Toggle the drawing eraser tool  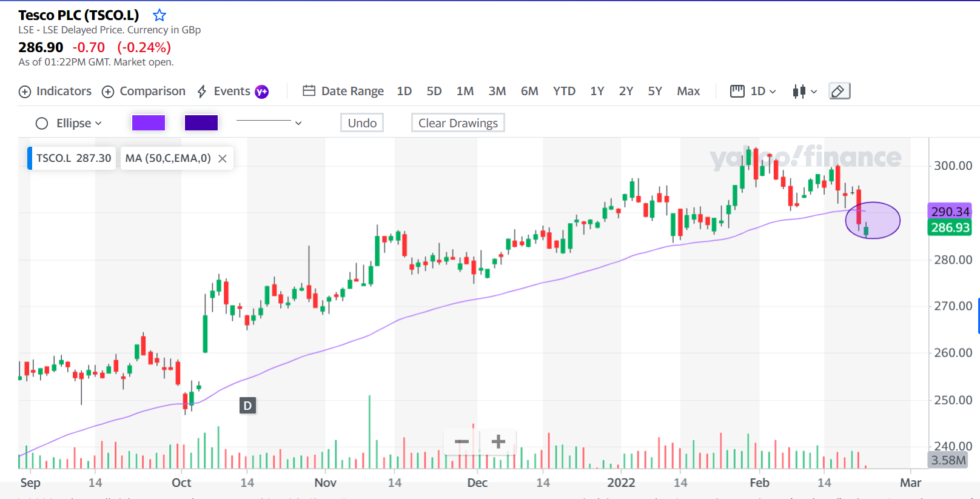839,92
